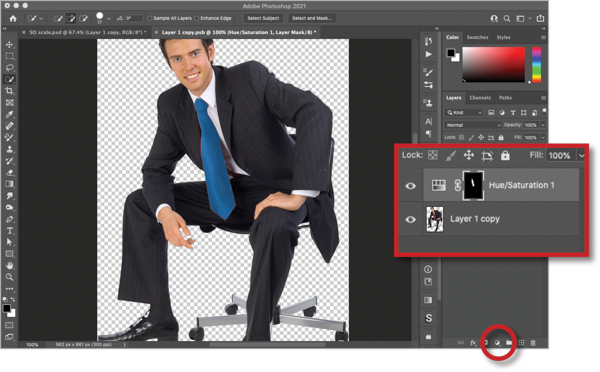Select the Clone Stamp tool in left toolbar
Screen dimensions: 600x372
[x=9, y=149]
